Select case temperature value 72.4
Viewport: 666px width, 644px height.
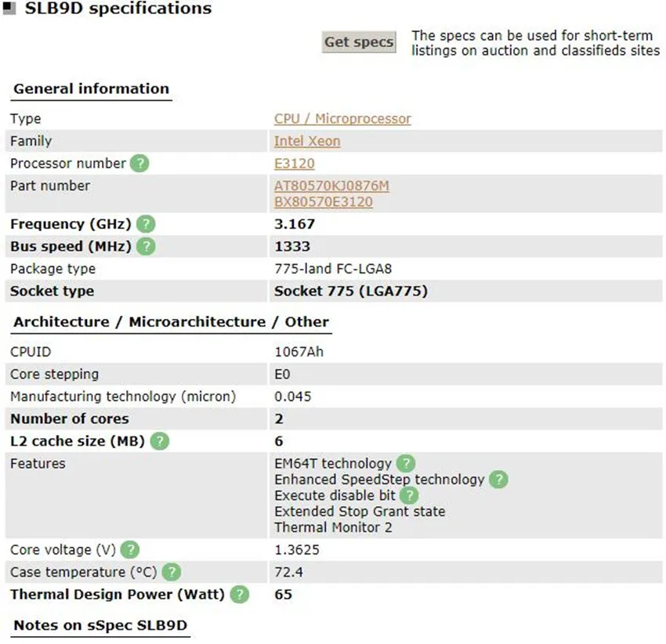[x=289, y=572]
